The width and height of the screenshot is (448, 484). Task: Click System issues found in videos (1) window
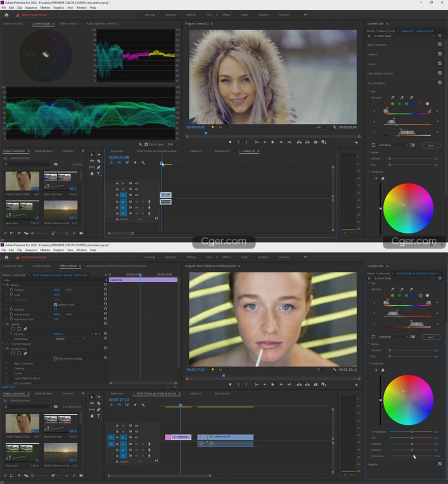click(x=34, y=15)
